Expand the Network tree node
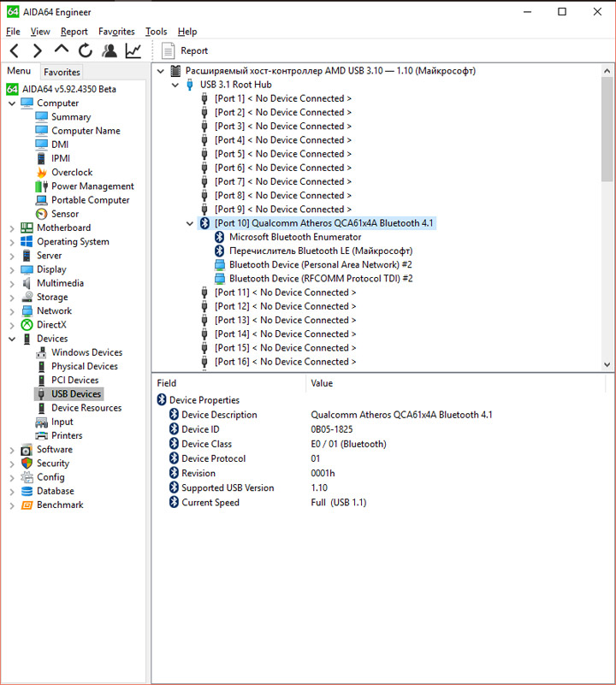Image resolution: width=616 pixels, height=685 pixels. 12,311
